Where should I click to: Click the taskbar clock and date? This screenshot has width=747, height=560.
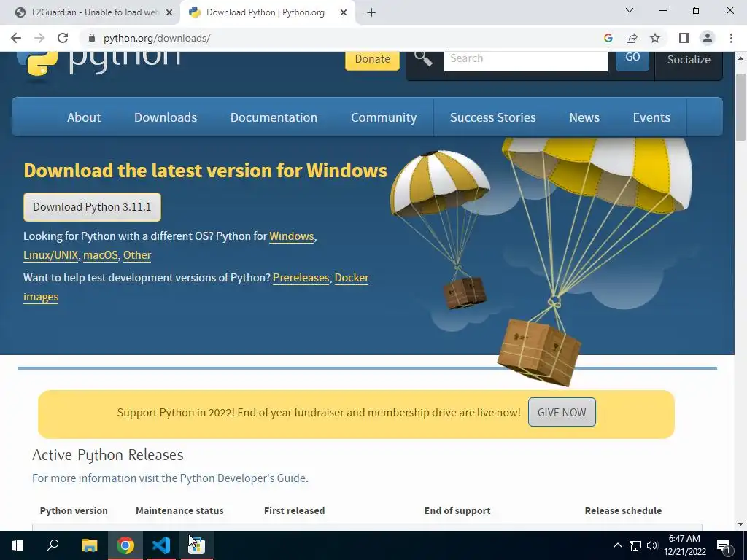[x=684, y=545]
